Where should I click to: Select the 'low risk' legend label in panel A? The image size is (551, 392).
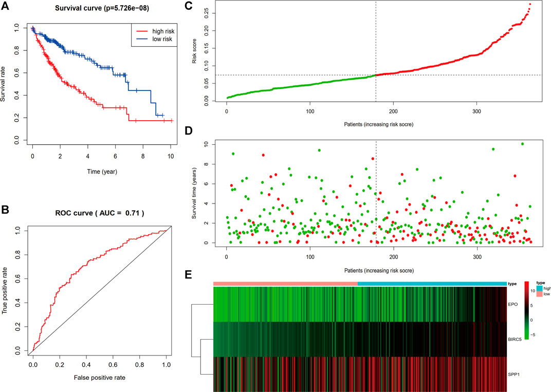(x=162, y=39)
